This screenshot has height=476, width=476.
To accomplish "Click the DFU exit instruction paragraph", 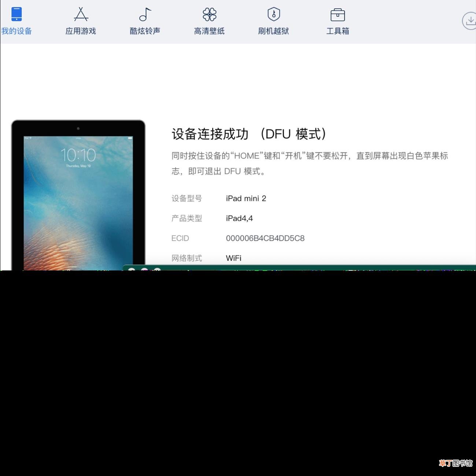I will click(x=310, y=163).
